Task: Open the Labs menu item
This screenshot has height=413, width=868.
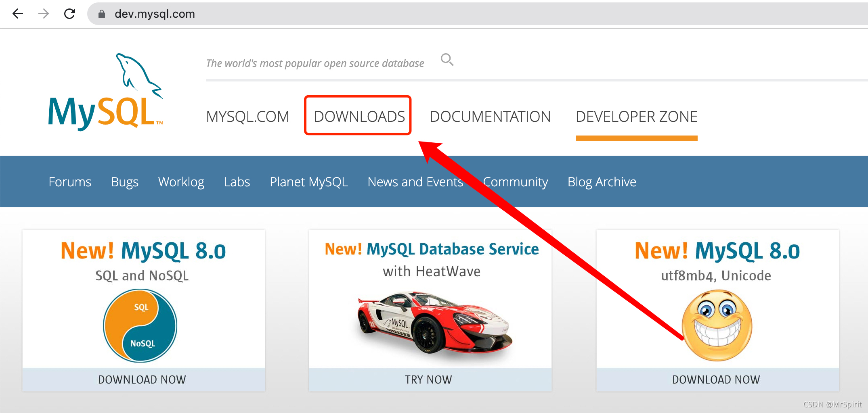Action: tap(237, 182)
